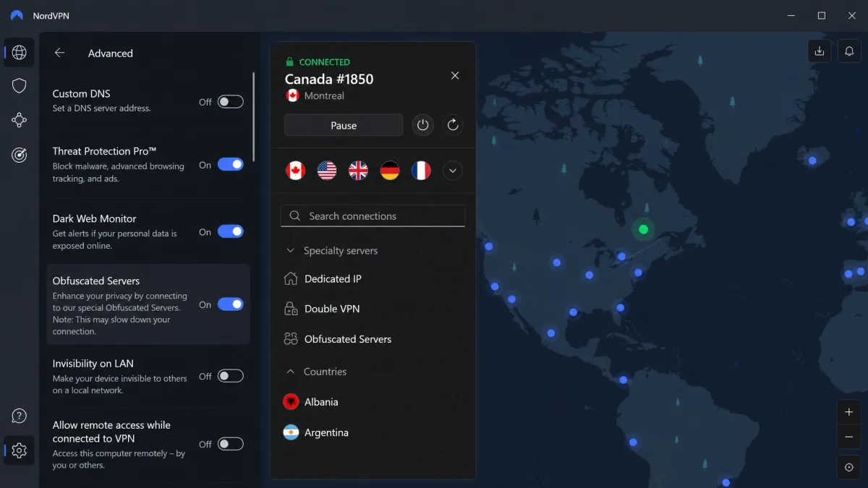Screen dimensions: 868x488
Task: Click the reconnect refresh icon
Action: (x=453, y=125)
